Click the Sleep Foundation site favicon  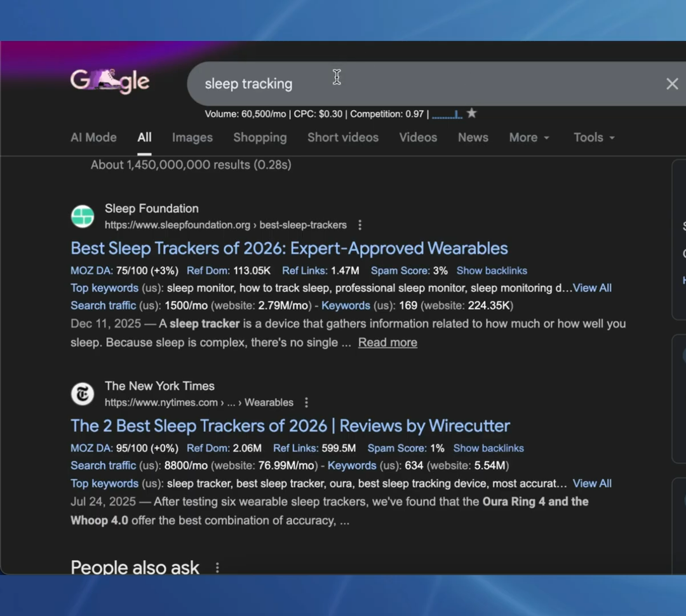pyautogui.click(x=83, y=217)
